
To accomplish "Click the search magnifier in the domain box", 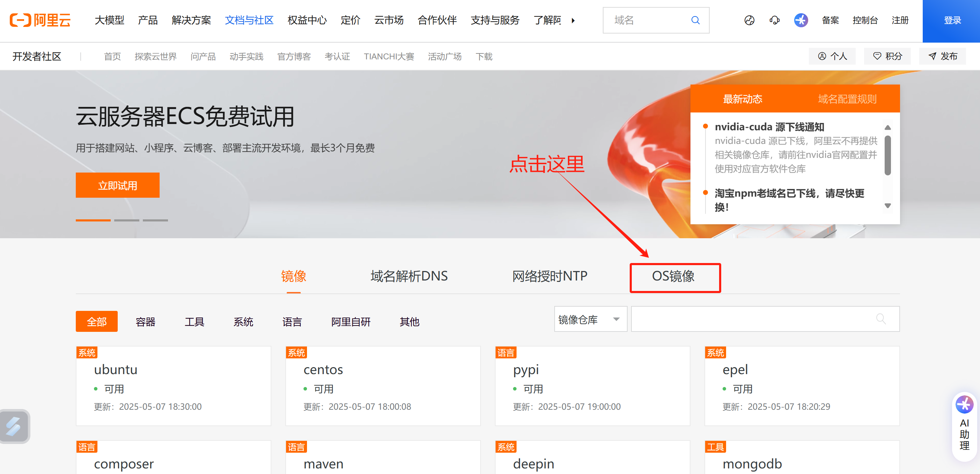I will (695, 20).
